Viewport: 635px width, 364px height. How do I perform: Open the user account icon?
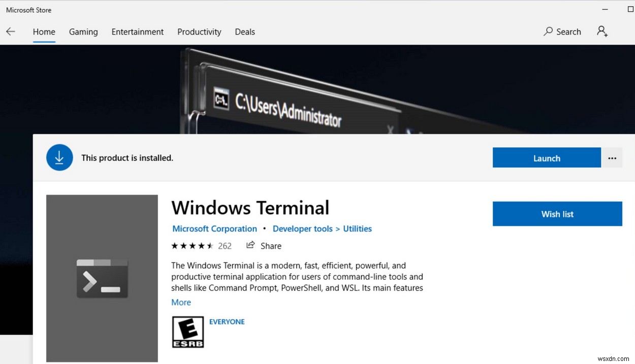[x=602, y=31]
